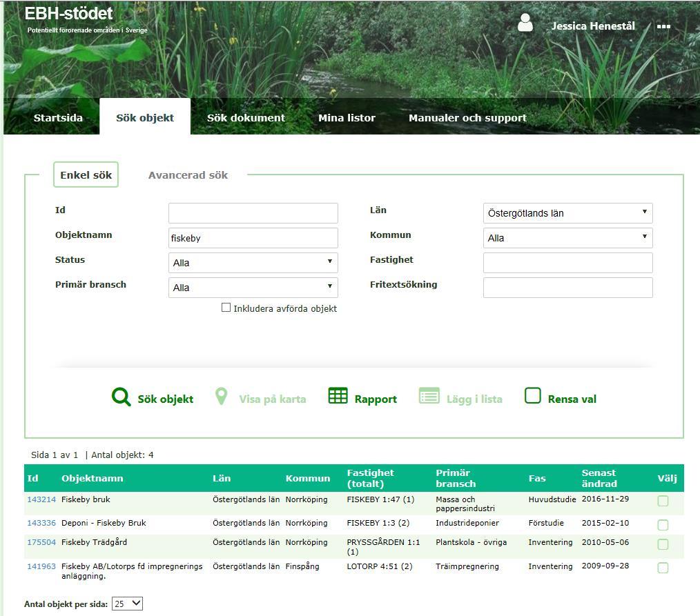Click the Fiskeby Trädgård object name
700x616 pixels.
(x=94, y=542)
